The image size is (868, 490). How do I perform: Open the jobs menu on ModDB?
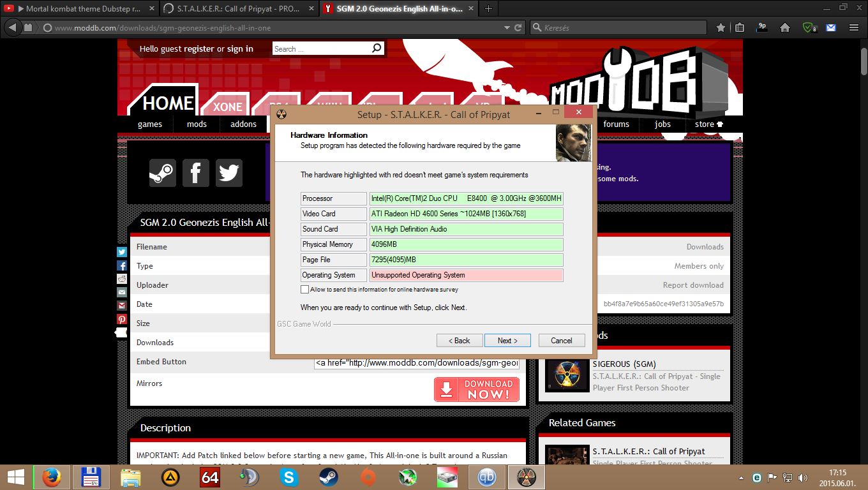point(662,124)
